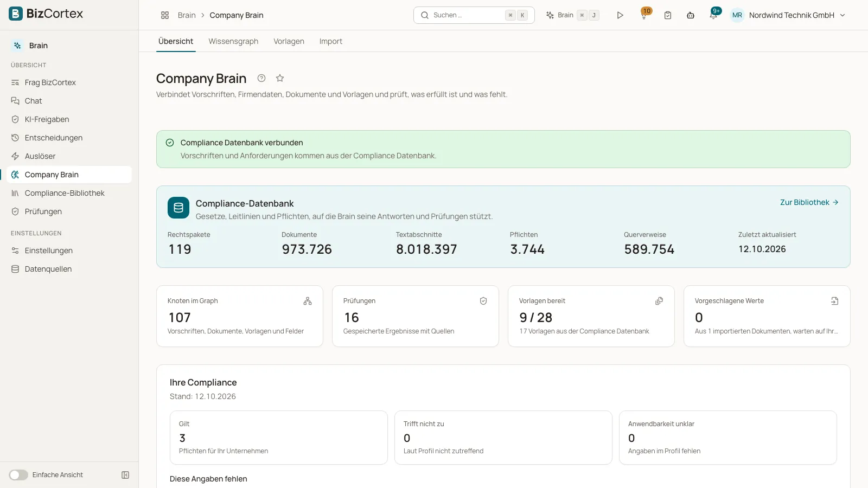This screenshot has width=868, height=488.
Task: Click the import icon in Vorgeschlagene Werte card
Action: 835,301
